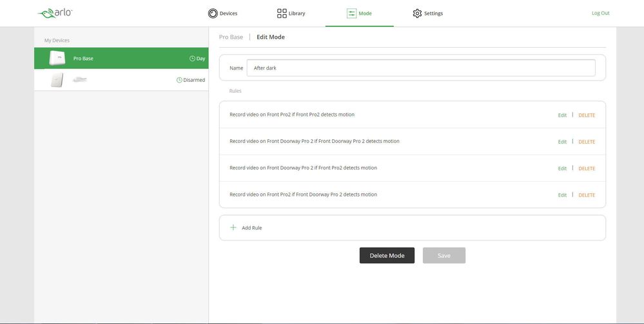Image resolution: width=644 pixels, height=324 pixels.
Task: Delete rule recording Doorway on Front Pro2 motion
Action: coord(587,168)
